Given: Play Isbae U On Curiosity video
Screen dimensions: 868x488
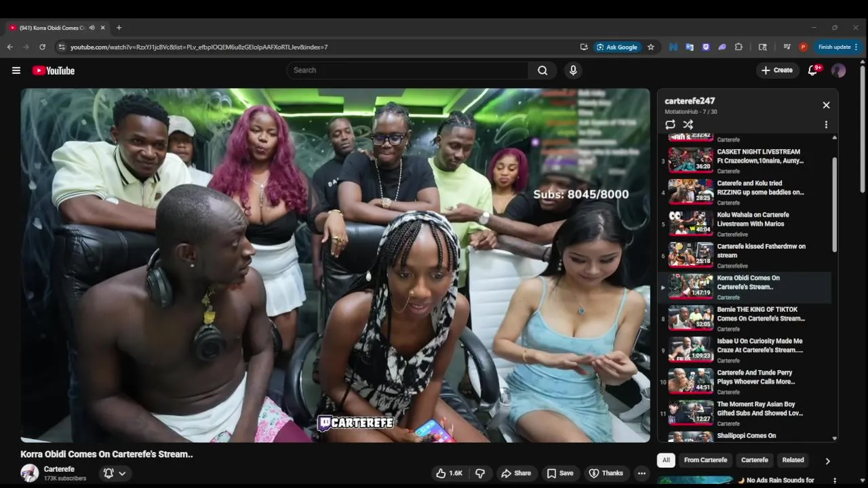Looking at the screenshot, I should click(x=744, y=350).
